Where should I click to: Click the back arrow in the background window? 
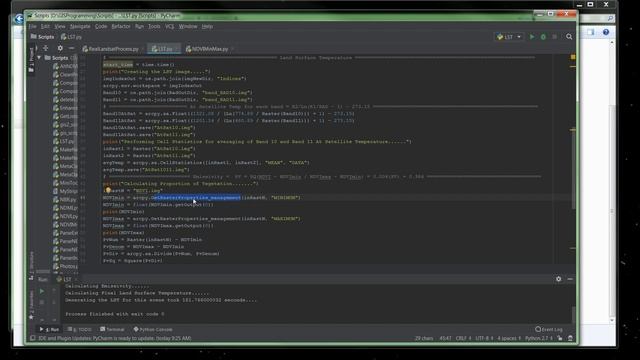tap(19, 18)
